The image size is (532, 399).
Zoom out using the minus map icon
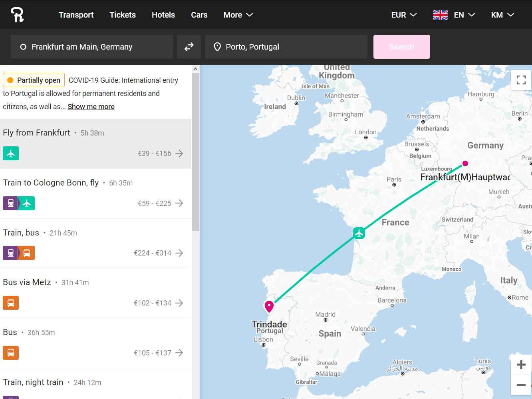tap(521, 386)
